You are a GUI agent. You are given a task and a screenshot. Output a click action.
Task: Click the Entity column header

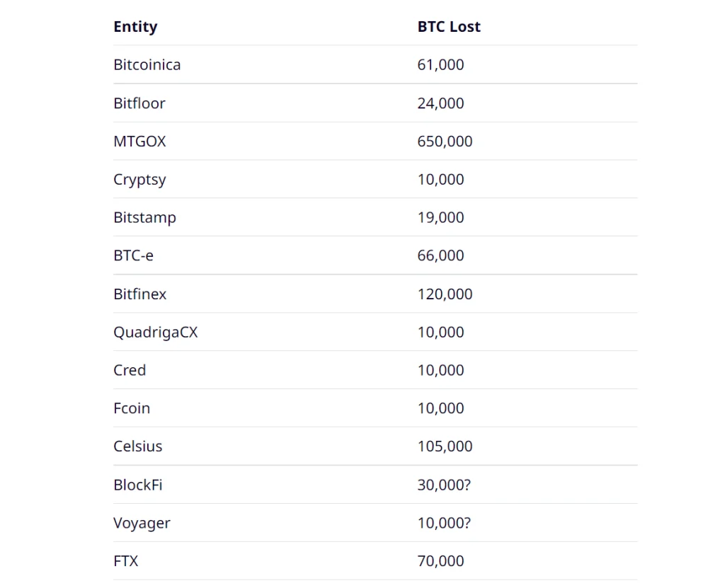pyautogui.click(x=135, y=27)
